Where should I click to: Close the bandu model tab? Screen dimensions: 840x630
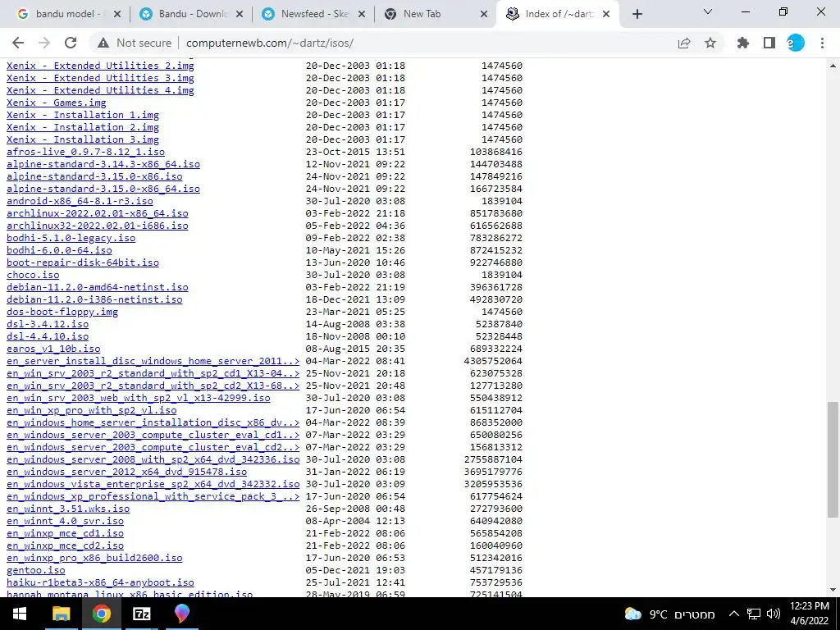(118, 14)
